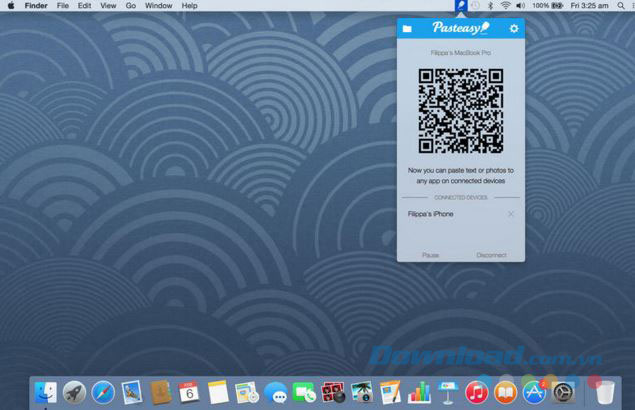
Task: Open Messages from the Dock
Action: pyautogui.click(x=276, y=393)
